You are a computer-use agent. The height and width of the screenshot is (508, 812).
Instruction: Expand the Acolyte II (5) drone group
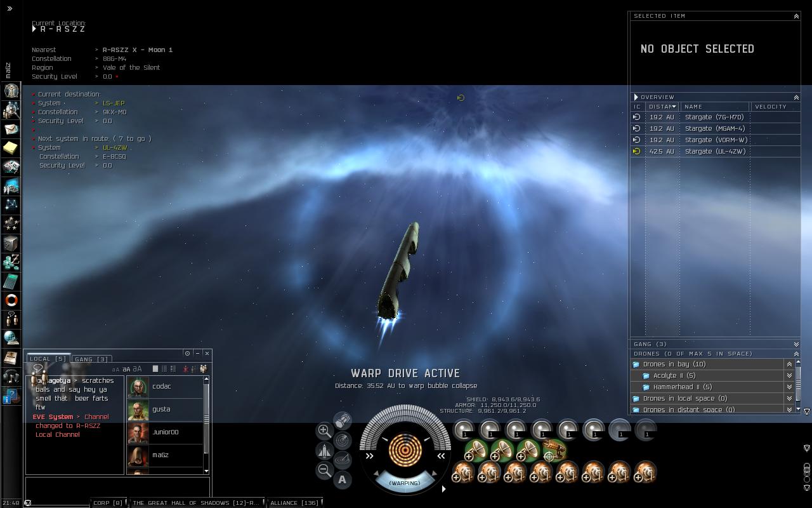point(789,375)
